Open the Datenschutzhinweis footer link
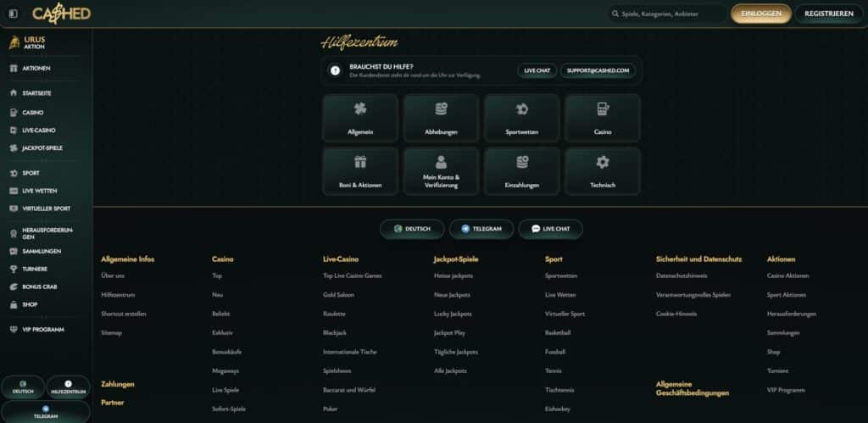This screenshot has width=868, height=423. pos(682,276)
